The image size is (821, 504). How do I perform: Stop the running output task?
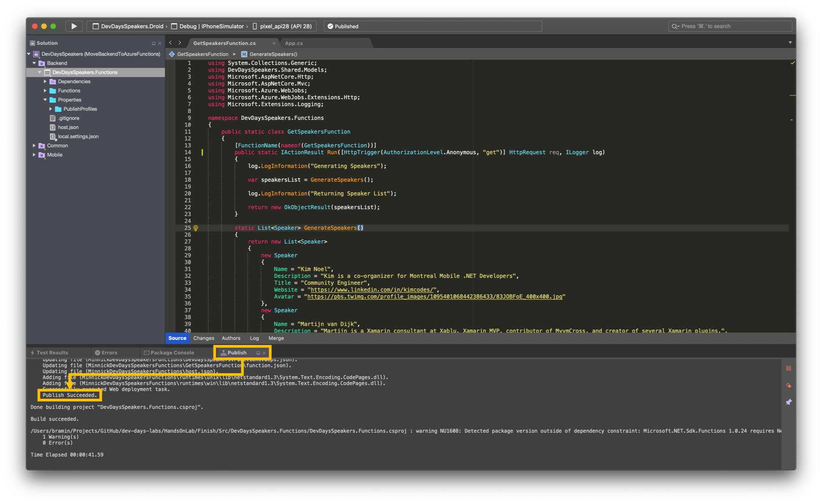coord(789,368)
